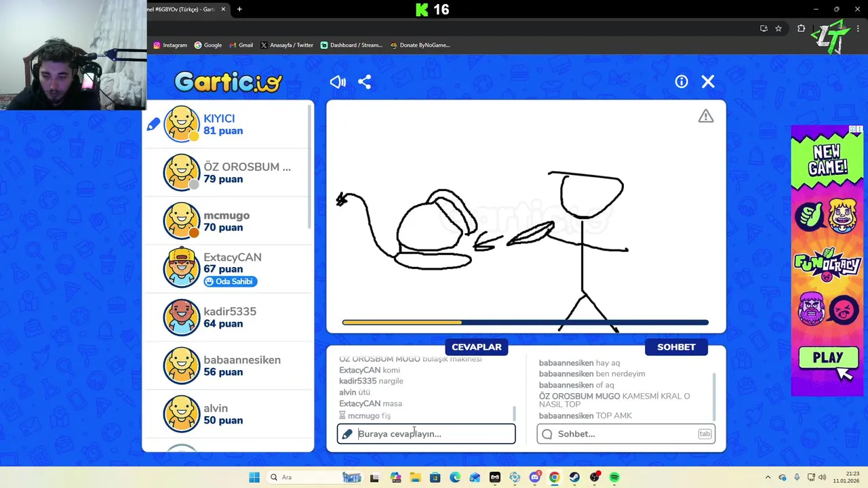
Task: Click alvin's player avatar
Action: [182, 414]
